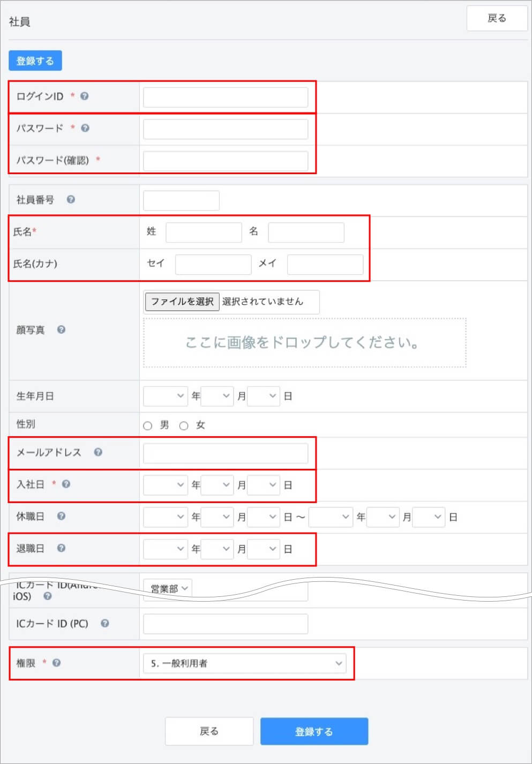
Task: Click the 戻る button at top right
Action: [497, 19]
